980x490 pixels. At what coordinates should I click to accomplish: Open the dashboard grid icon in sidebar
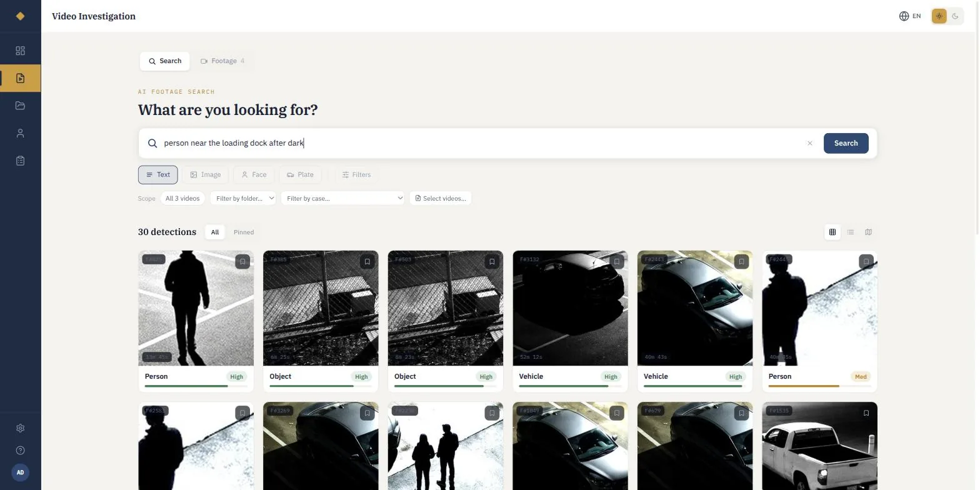click(20, 51)
